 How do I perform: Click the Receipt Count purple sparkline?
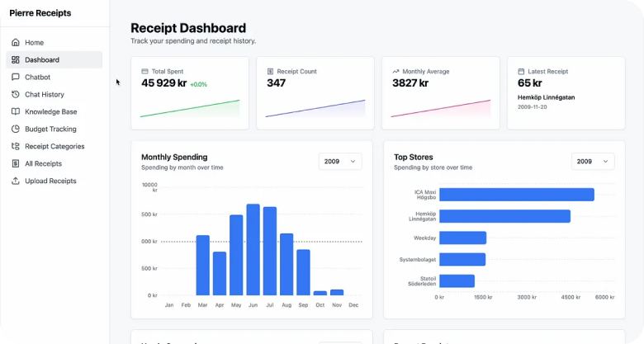click(315, 108)
